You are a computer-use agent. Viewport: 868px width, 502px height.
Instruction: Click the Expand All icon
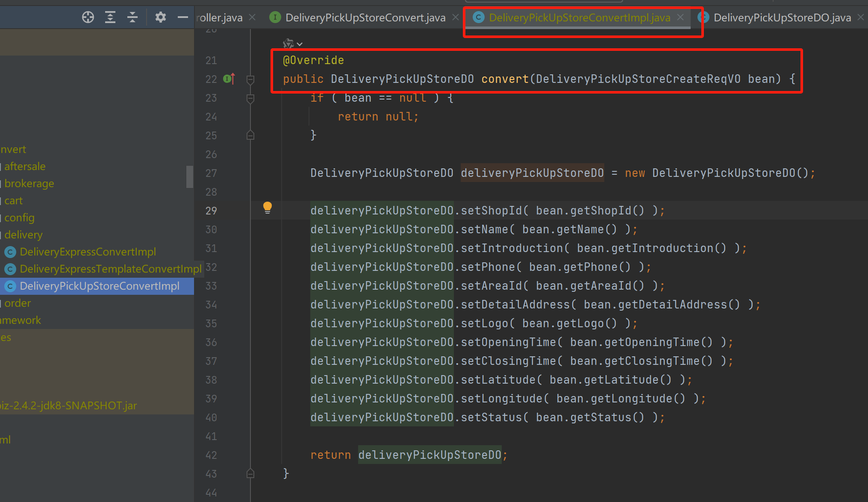click(x=110, y=17)
